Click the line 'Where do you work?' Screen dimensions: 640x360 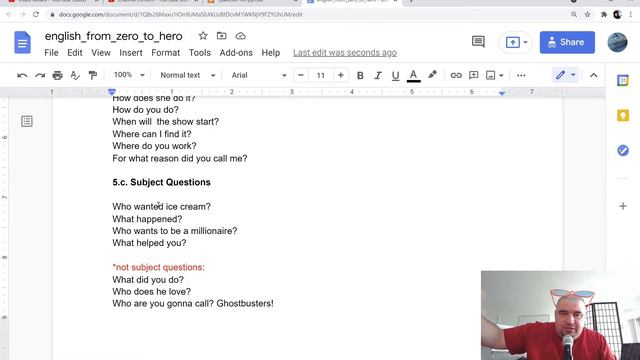click(x=154, y=146)
